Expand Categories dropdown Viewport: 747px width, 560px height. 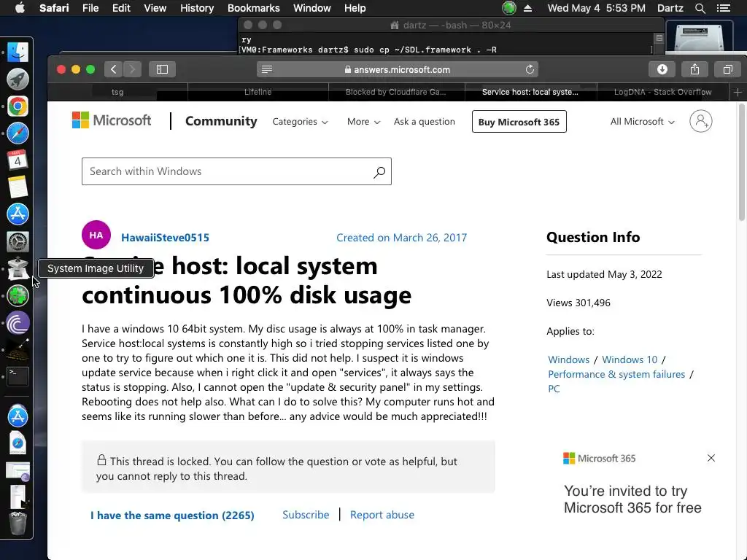click(x=300, y=122)
